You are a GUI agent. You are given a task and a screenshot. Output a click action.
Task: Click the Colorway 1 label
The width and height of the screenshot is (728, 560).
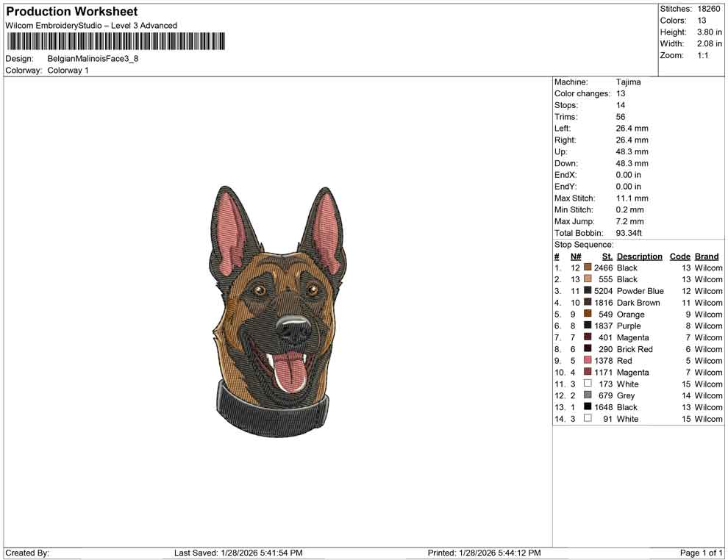point(67,70)
